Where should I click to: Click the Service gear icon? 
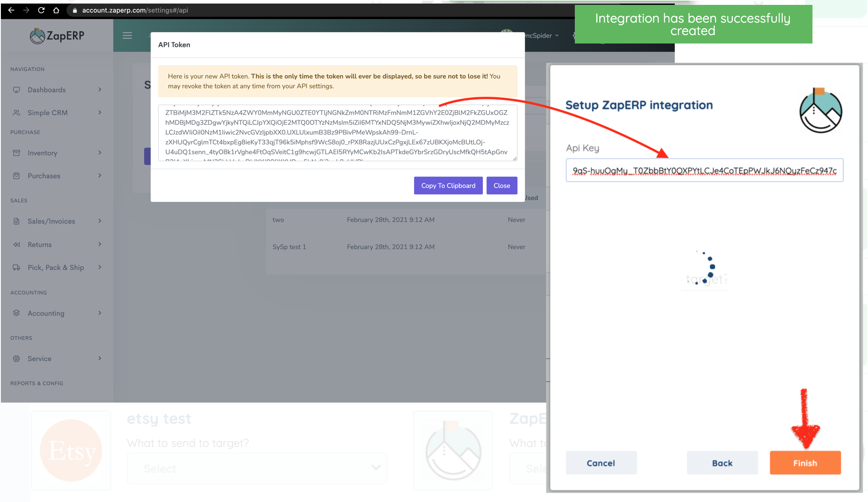click(16, 359)
